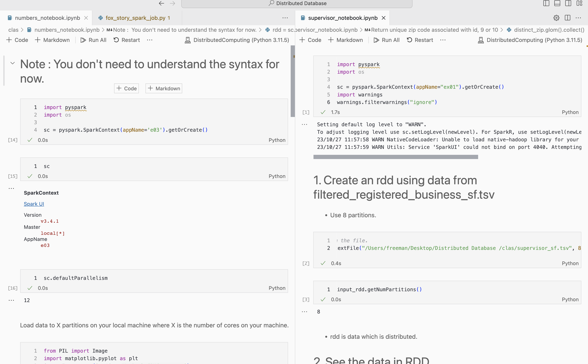
Task: Toggle the primary side bar layout icon
Action: pyautogui.click(x=546, y=3)
